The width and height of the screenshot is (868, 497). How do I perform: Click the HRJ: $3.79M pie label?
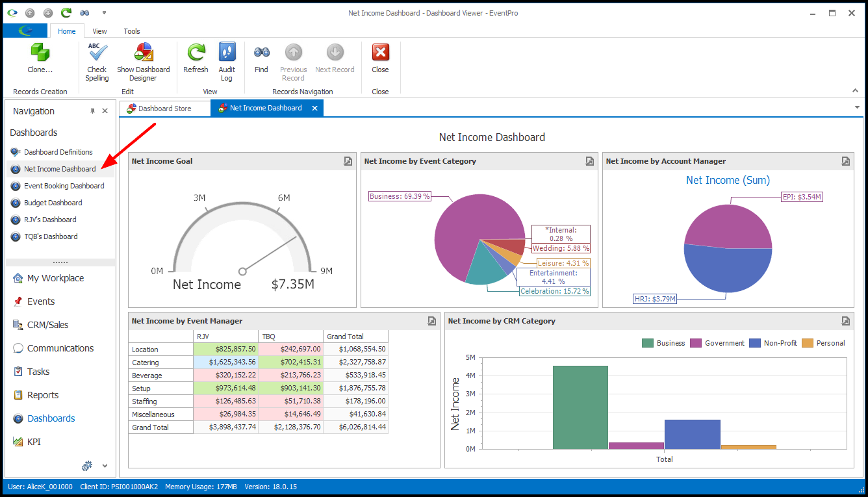coord(656,299)
